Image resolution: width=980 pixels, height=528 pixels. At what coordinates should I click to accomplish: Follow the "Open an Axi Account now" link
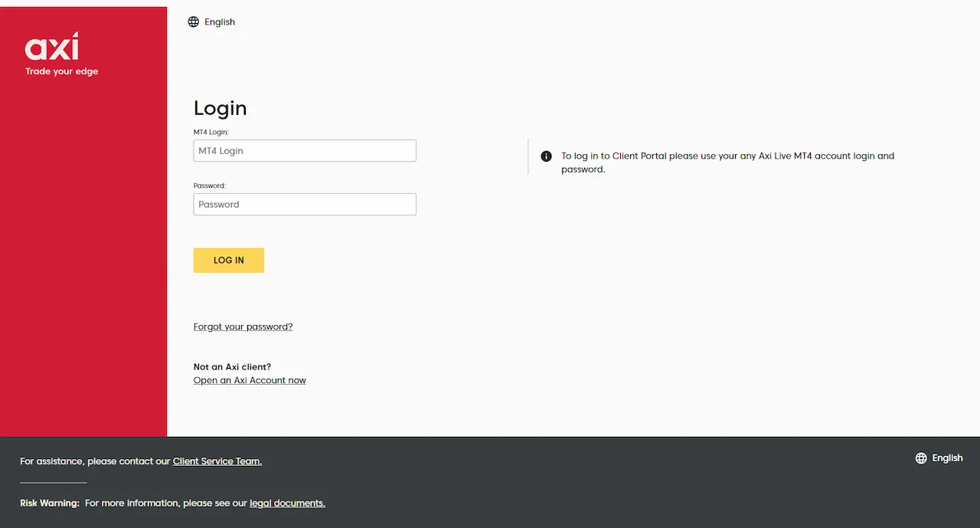point(250,380)
